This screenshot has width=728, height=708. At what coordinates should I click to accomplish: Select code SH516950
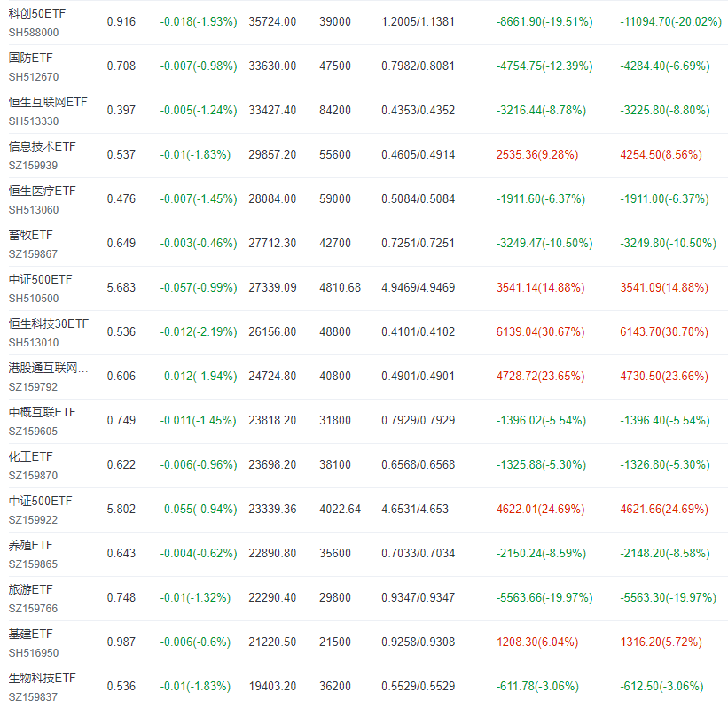tap(34, 653)
